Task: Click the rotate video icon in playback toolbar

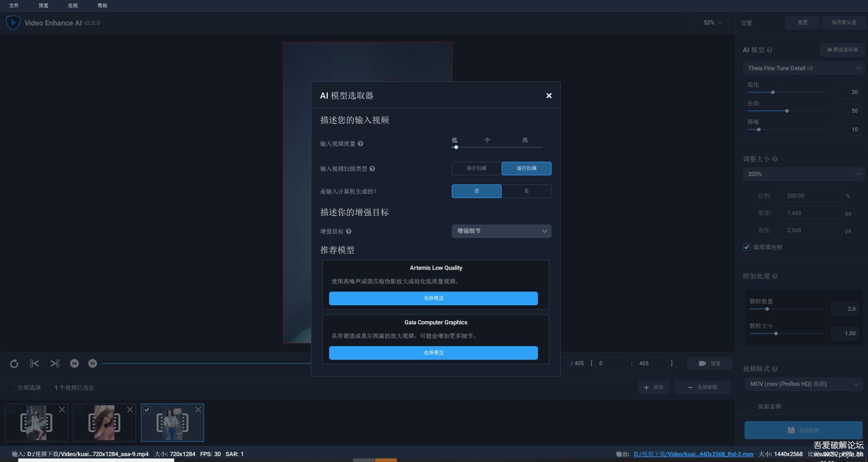Action: click(14, 363)
